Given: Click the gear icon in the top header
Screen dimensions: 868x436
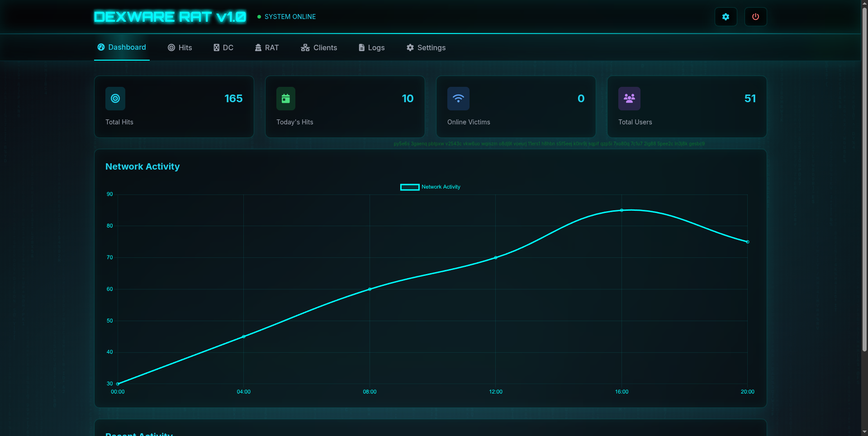Looking at the screenshot, I should pyautogui.click(x=726, y=17).
